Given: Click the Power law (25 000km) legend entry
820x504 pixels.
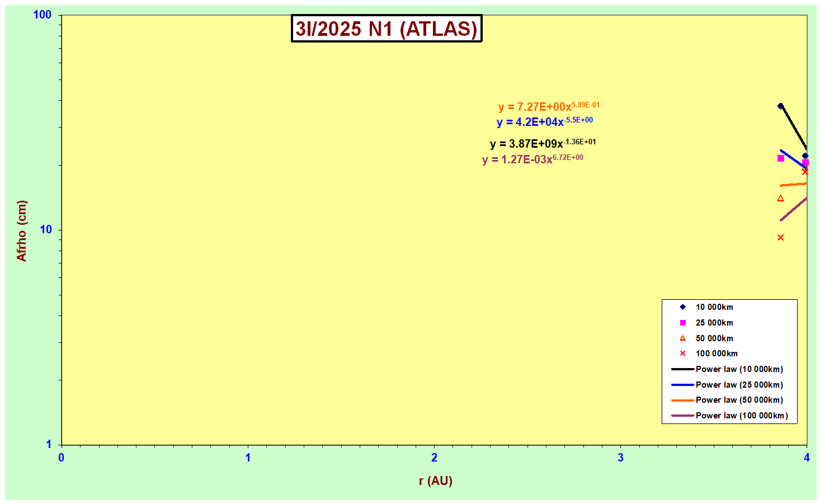Looking at the screenshot, I should (739, 385).
